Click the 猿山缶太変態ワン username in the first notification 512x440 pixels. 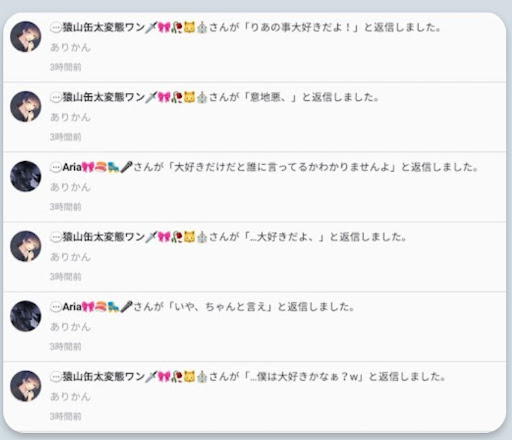(104, 27)
